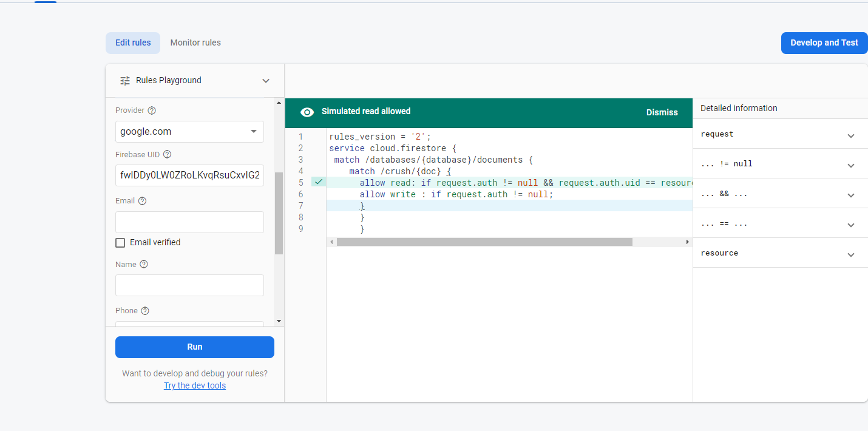Click the Run button
Screen dimensions: 868x431
195,347
